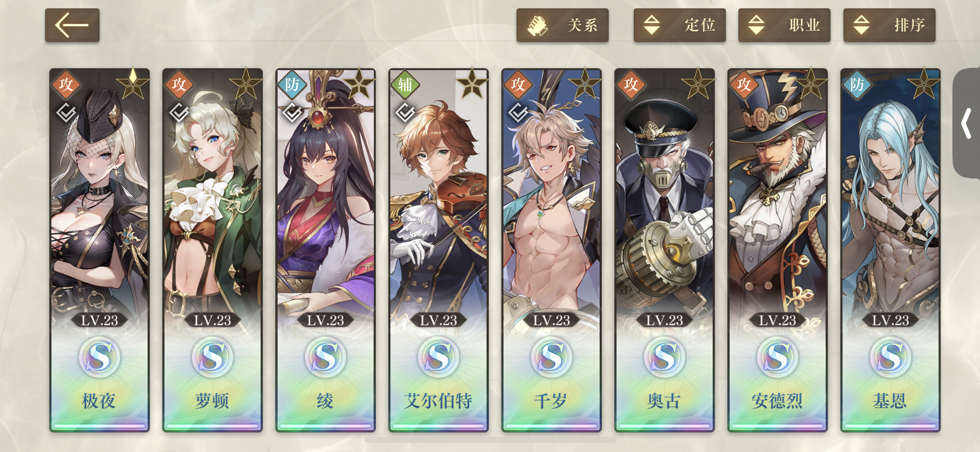Open the 关系 relationship button
The image size is (980, 452).
(x=562, y=25)
